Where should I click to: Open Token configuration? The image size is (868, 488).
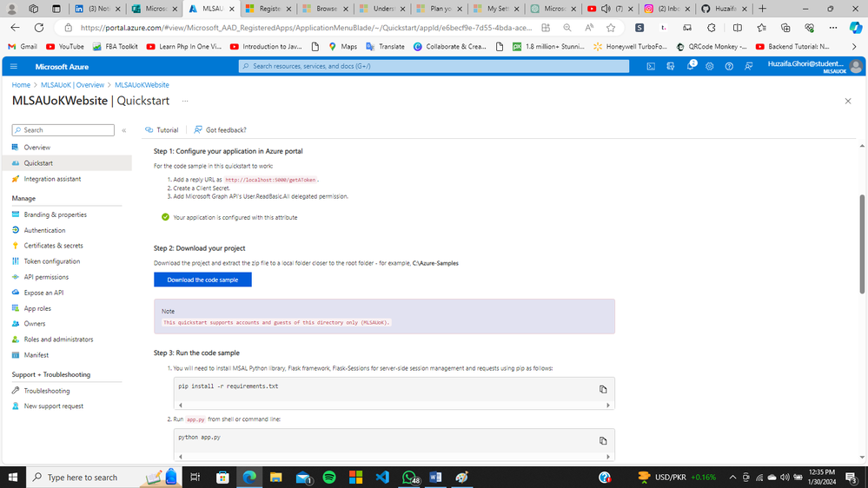[x=51, y=261]
